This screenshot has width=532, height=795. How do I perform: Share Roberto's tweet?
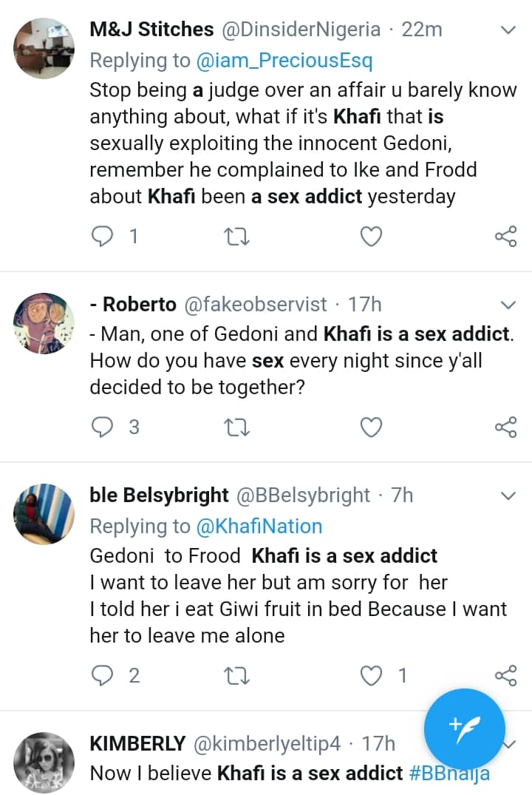point(505,427)
